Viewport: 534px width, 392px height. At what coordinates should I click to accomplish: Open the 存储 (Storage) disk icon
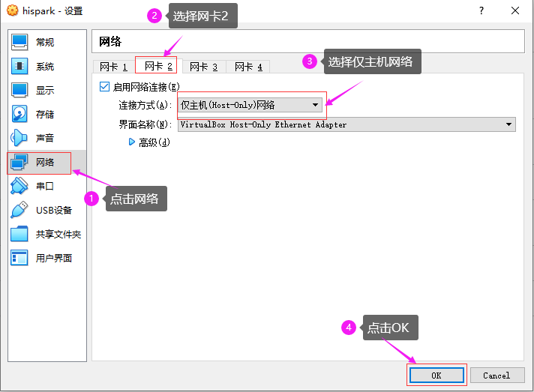tap(20, 115)
